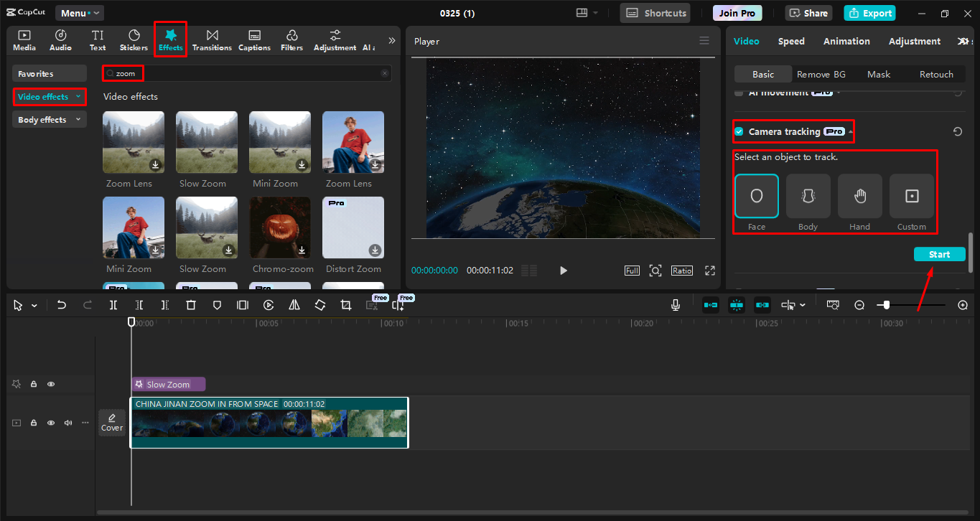Viewport: 980px width, 521px height.
Task: Switch to the Animation tab
Action: [x=846, y=42]
